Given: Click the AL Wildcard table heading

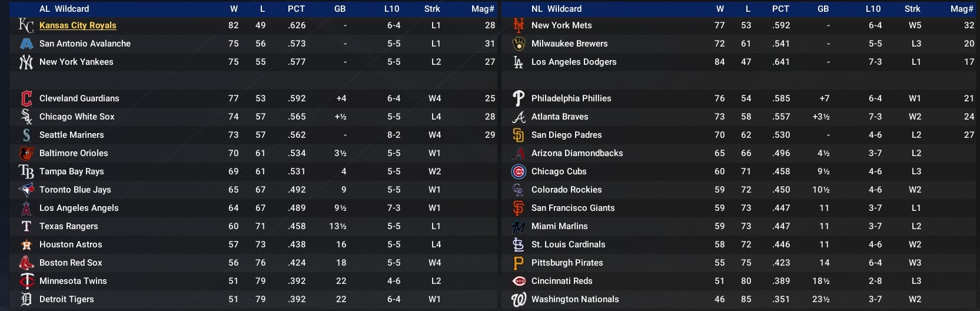Looking at the screenshot, I should click(x=64, y=9).
